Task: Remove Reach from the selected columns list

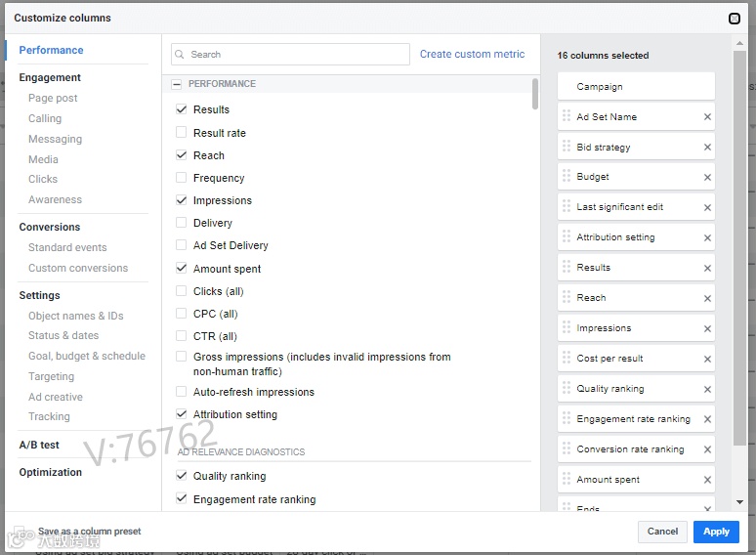Action: click(707, 298)
